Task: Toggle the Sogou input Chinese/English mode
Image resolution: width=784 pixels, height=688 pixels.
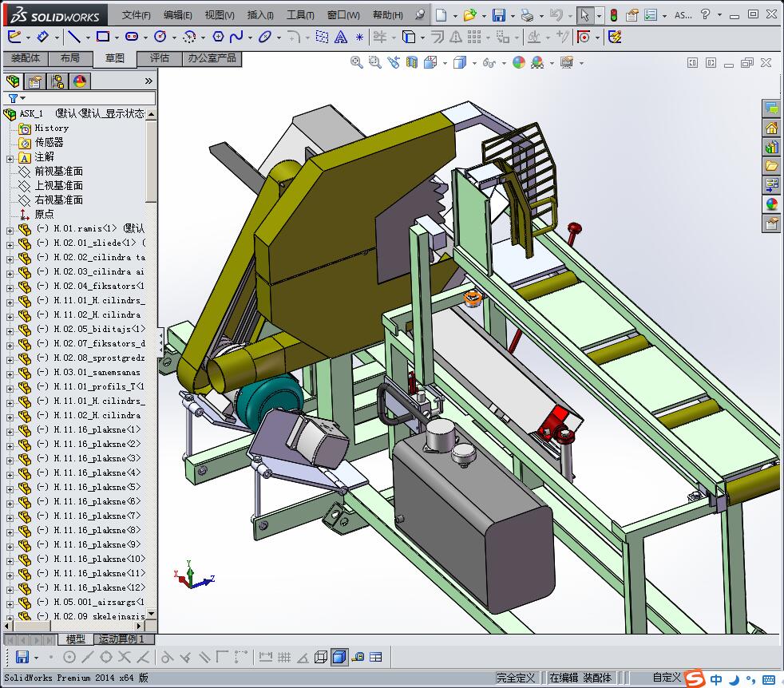Action: (x=716, y=679)
